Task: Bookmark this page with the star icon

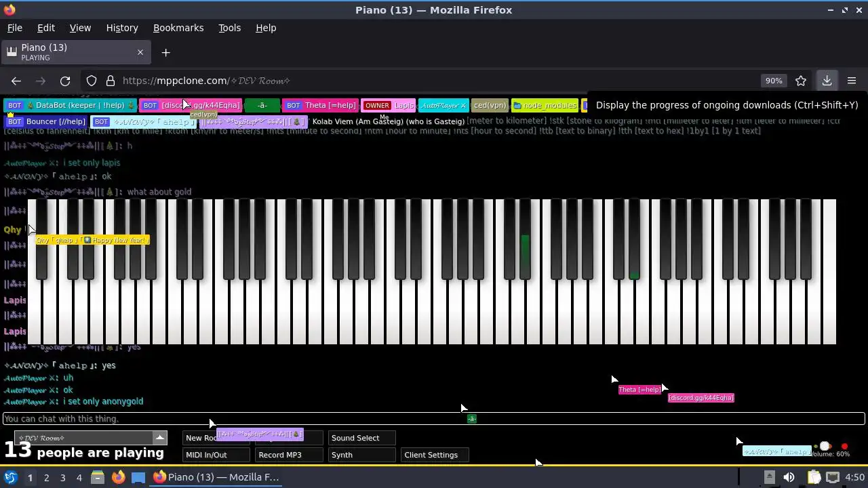Action: click(x=801, y=81)
